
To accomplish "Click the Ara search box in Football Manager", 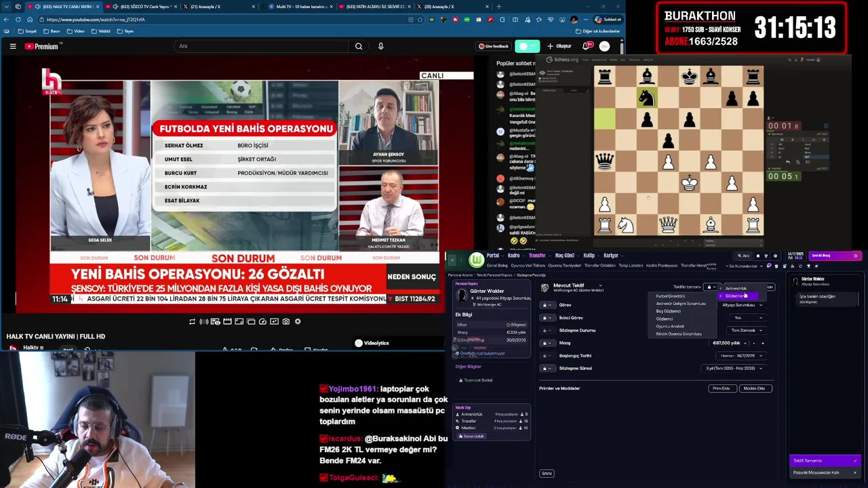I will pyautogui.click(x=745, y=256).
